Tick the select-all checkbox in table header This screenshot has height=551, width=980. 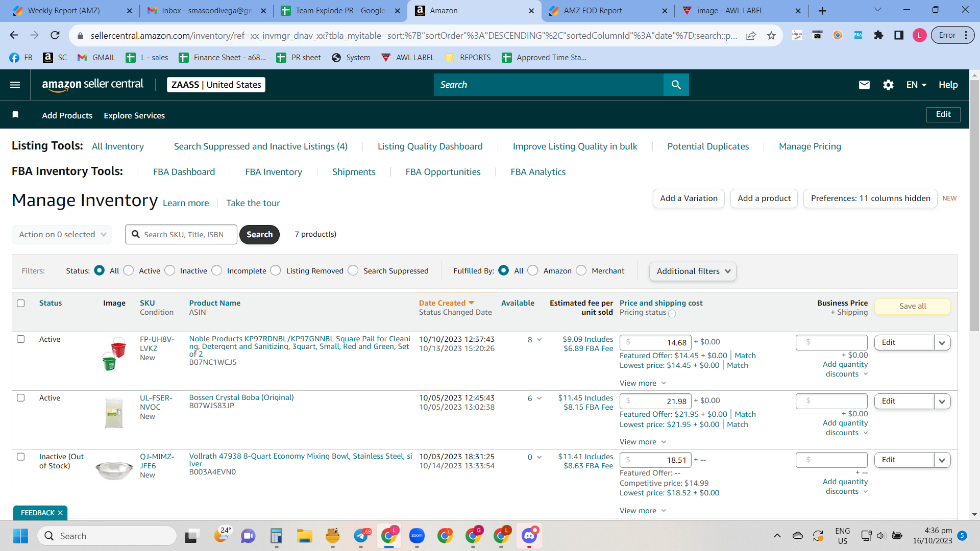(21, 303)
